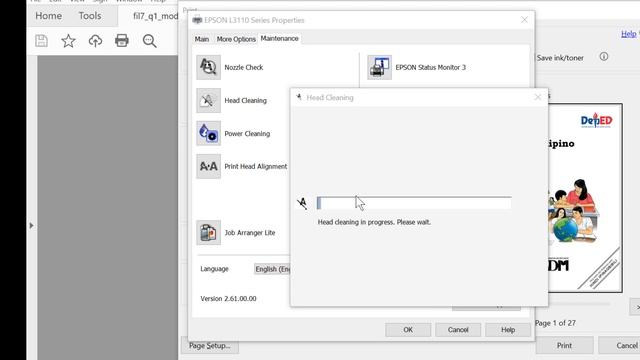Switch to the Main tab
640x360 pixels.
pyautogui.click(x=202, y=39)
